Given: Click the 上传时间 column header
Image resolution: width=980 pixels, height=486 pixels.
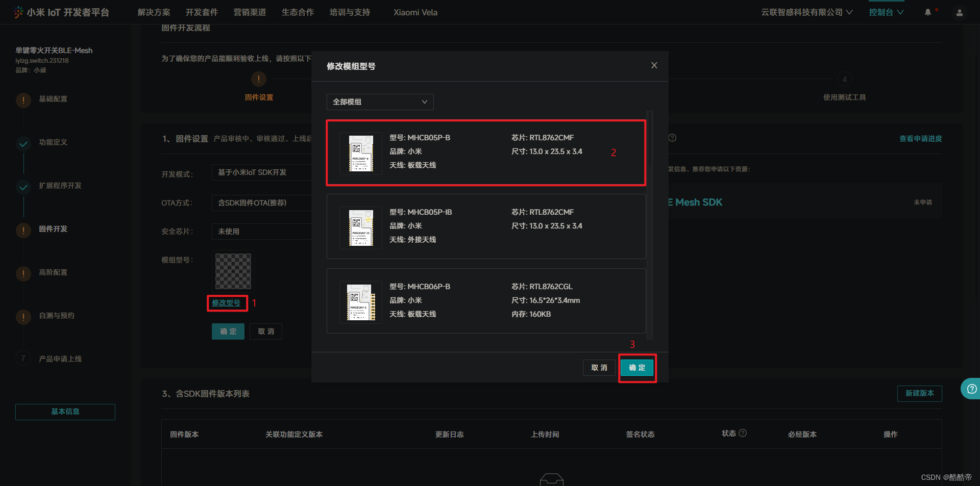Looking at the screenshot, I should (545, 434).
